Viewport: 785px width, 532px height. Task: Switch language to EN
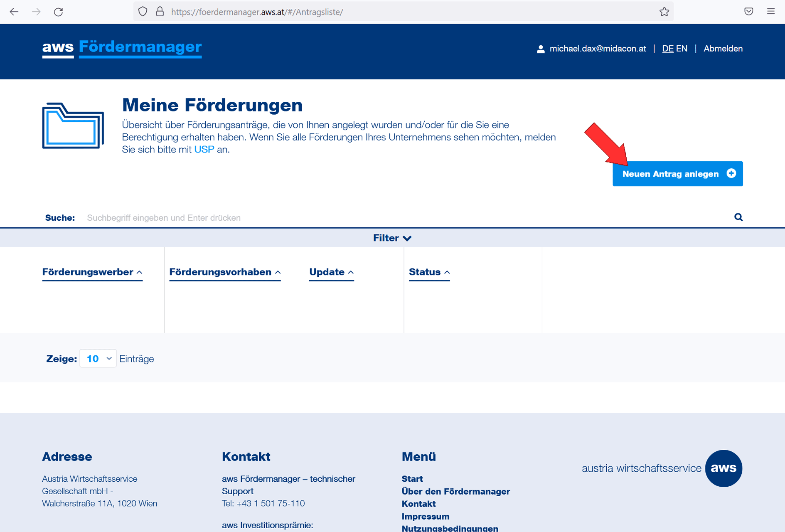(682, 49)
